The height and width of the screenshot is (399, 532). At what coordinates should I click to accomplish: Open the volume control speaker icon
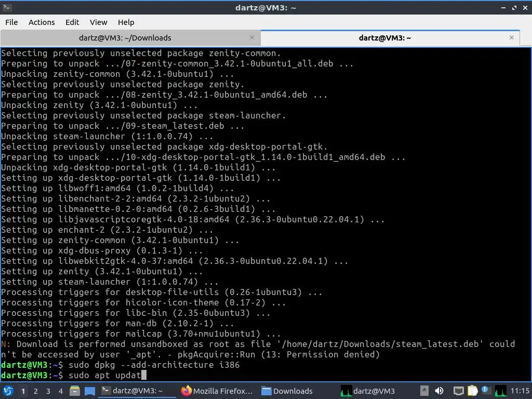click(439, 391)
